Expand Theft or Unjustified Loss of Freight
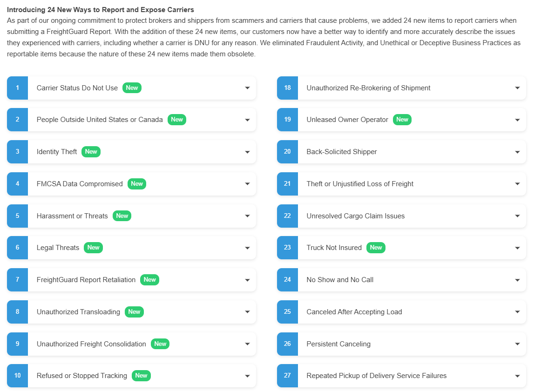This screenshot has width=541, height=392. point(517,184)
